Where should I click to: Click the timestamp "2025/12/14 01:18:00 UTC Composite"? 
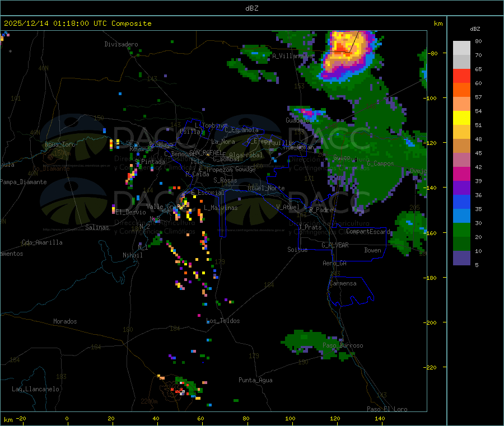(x=77, y=24)
